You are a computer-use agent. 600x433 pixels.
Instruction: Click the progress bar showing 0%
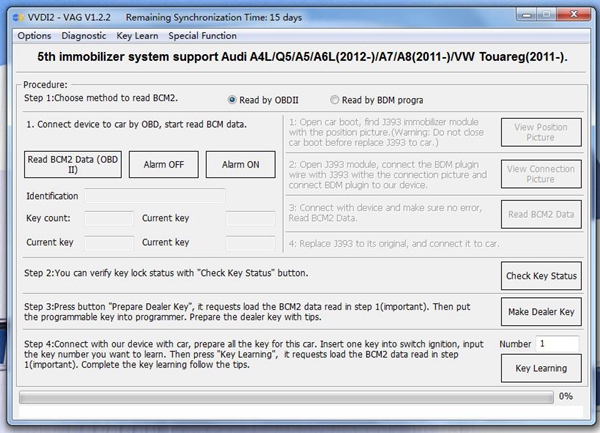286,397
